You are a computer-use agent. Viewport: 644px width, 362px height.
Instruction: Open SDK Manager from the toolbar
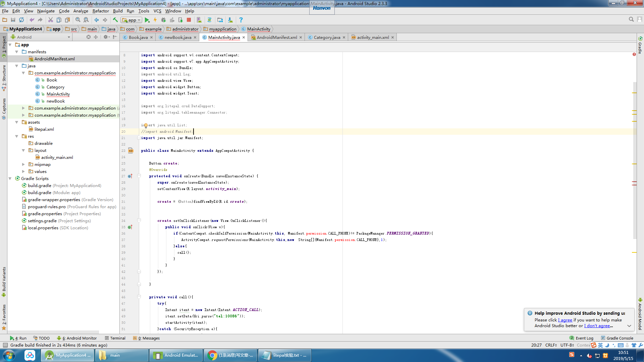(230, 20)
